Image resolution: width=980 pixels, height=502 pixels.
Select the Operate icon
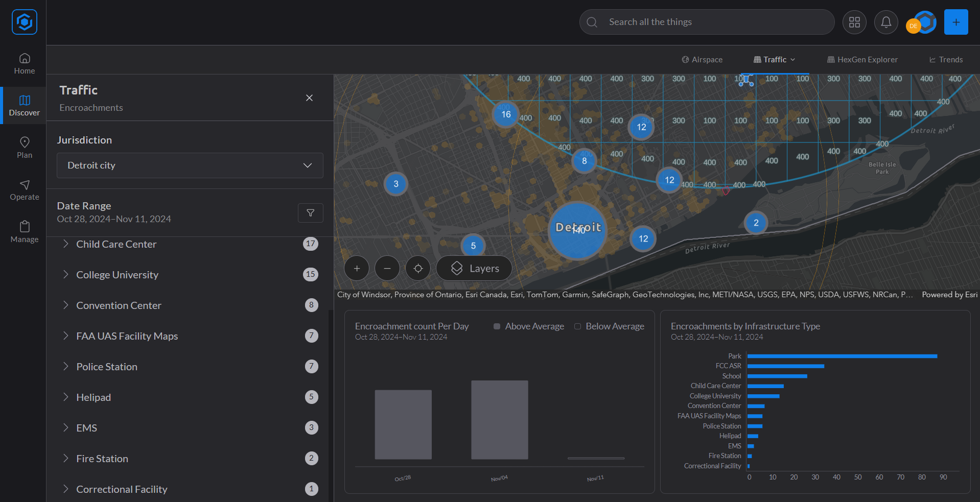point(24,189)
